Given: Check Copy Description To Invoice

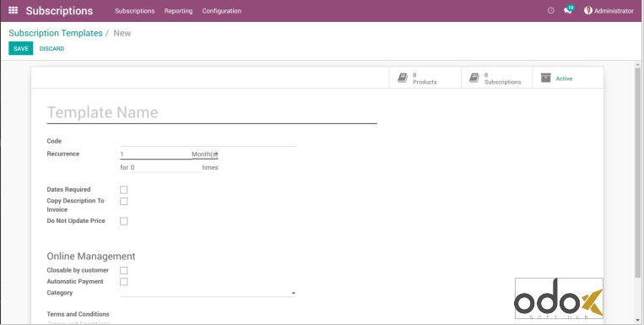Looking at the screenshot, I should 123,201.
